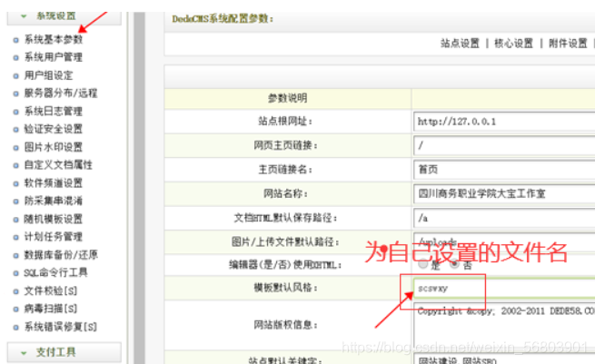The height and width of the screenshot is (364, 595).
Task: Click the 模板默认风格 label
Action: (285, 288)
